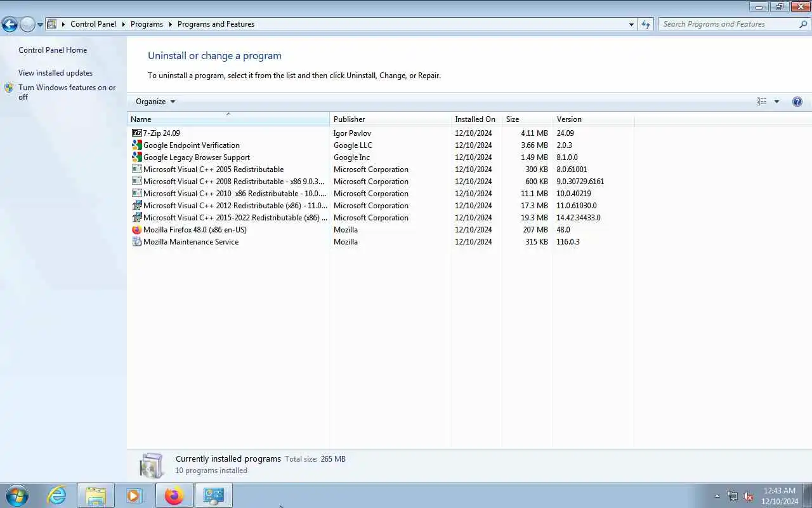Click the 315 KB size cell

tap(537, 242)
